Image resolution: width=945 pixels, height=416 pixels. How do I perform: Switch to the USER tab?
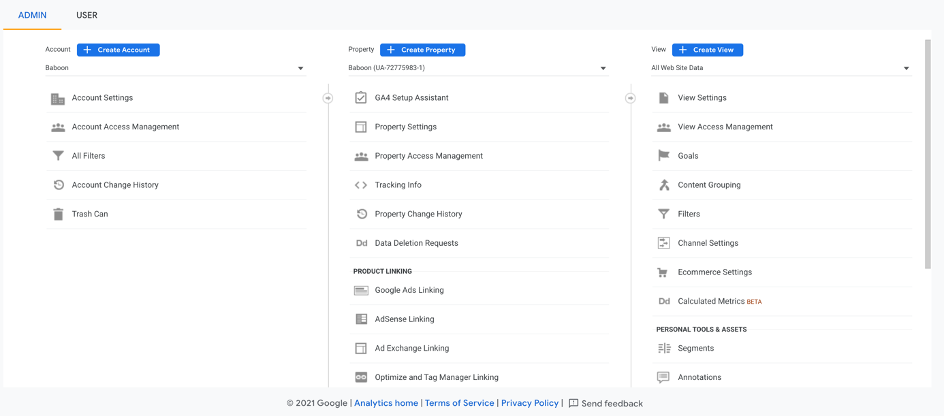click(87, 15)
